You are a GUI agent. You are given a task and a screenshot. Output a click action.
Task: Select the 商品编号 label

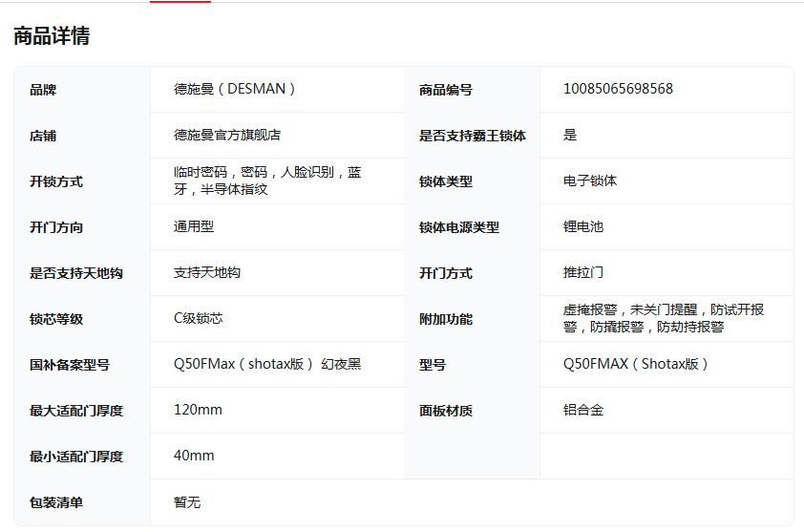(x=446, y=90)
